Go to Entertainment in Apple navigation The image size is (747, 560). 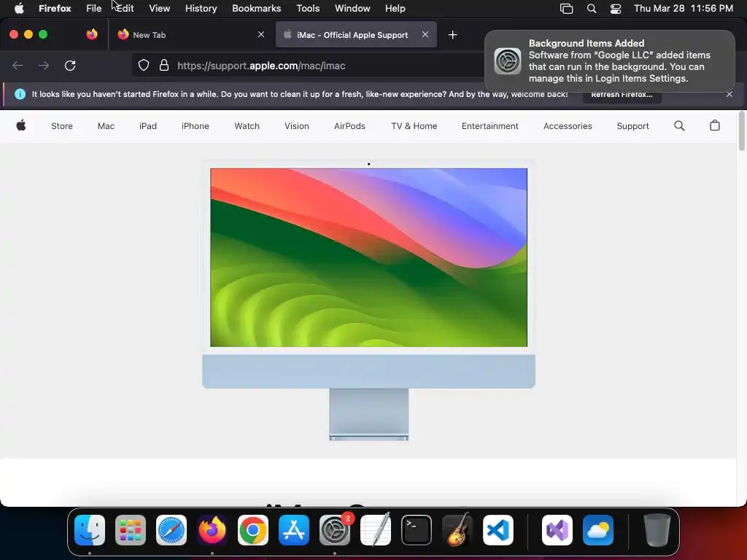click(489, 125)
